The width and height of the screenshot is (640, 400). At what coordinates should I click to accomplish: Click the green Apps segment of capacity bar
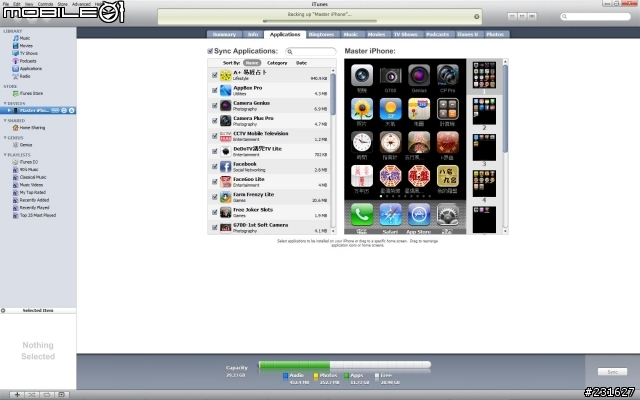coord(294,364)
